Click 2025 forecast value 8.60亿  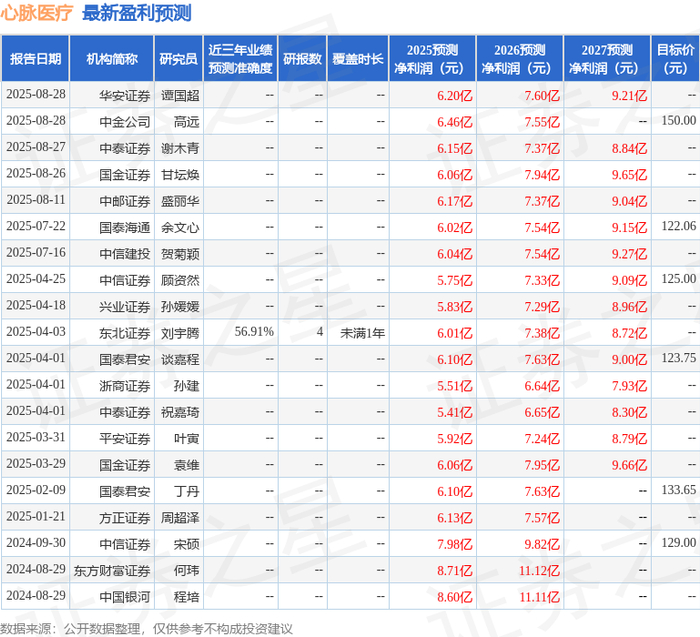454,596
